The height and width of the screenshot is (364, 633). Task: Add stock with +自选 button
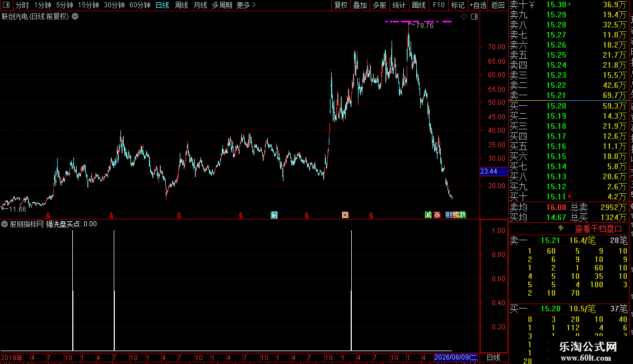(x=478, y=5)
